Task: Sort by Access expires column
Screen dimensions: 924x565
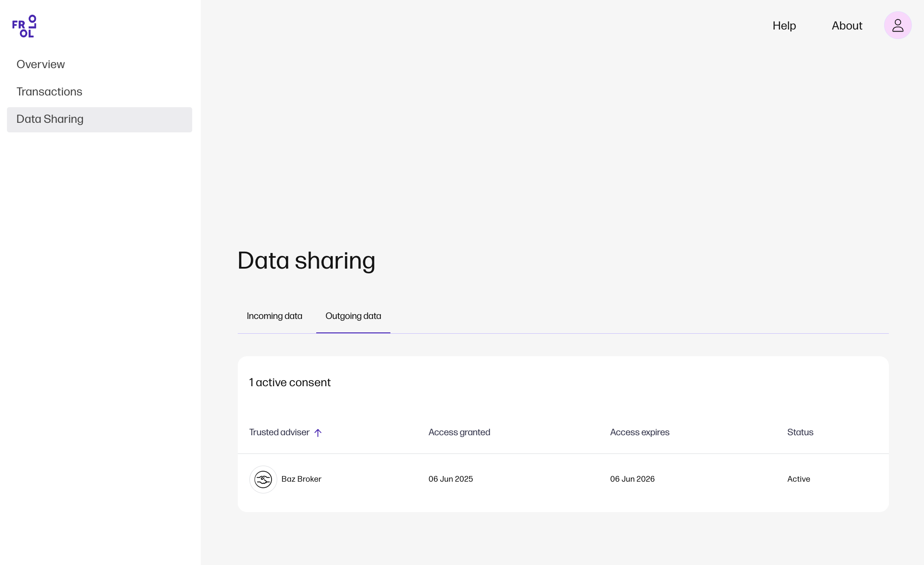Action: click(639, 432)
